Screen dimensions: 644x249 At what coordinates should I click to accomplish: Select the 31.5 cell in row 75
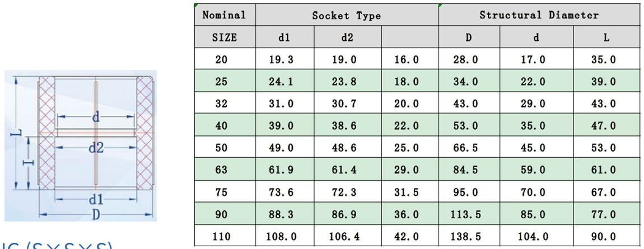coord(407,192)
